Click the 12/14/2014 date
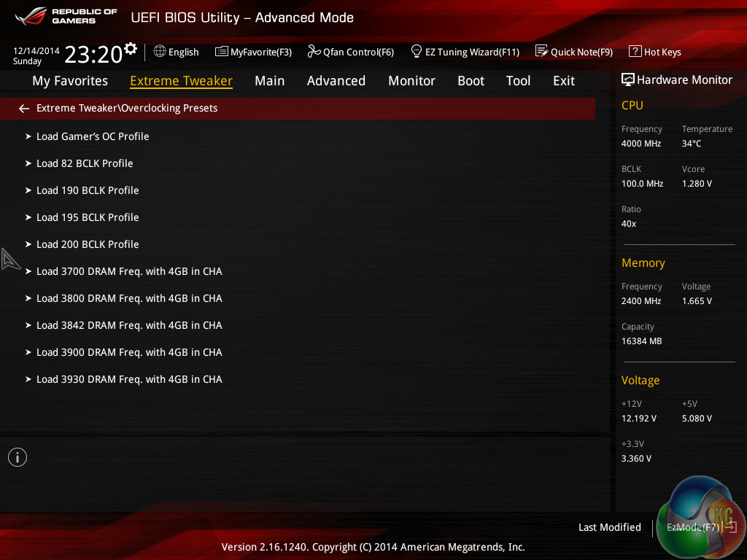Image resolution: width=747 pixels, height=560 pixels. pos(36,51)
